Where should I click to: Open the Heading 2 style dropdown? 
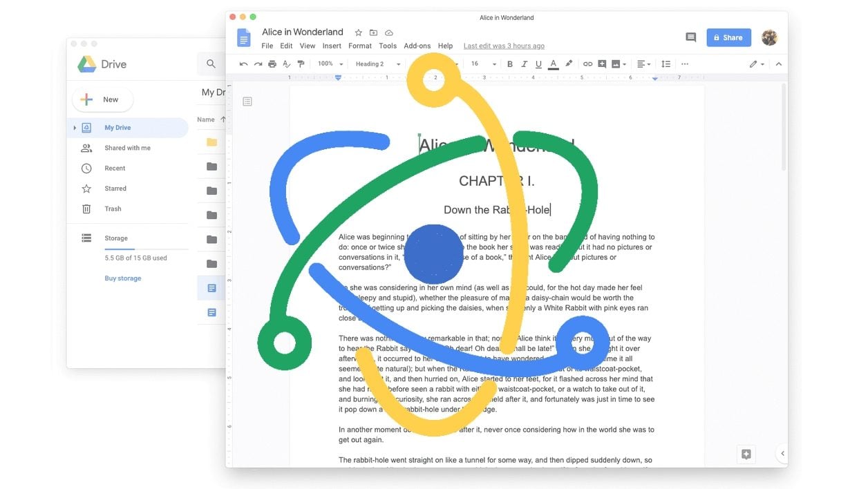(x=377, y=64)
